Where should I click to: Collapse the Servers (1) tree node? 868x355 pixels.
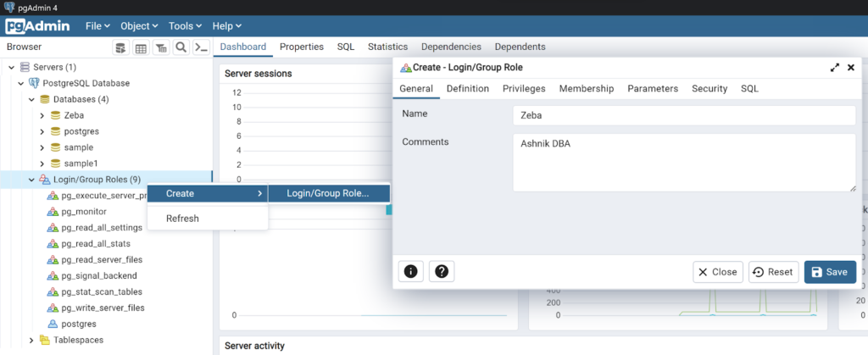pos(11,68)
